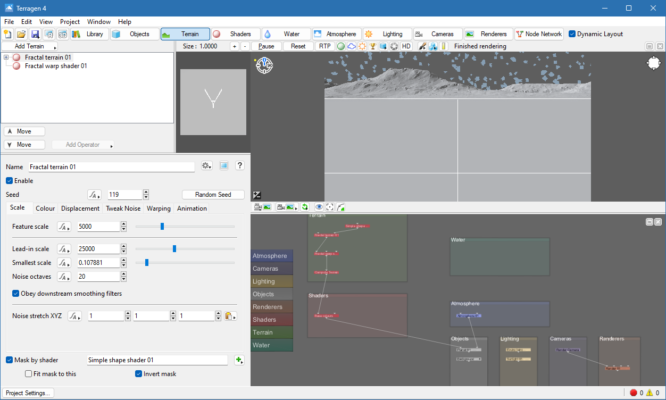666x400 pixels.
Task: Open Smallest scale animation menu button
Action: [x=64, y=263]
